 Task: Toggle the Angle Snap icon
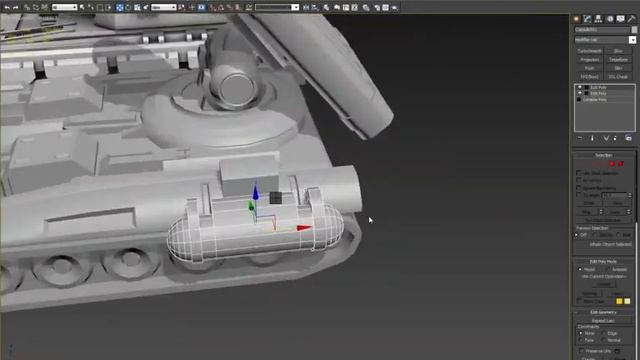221,7
